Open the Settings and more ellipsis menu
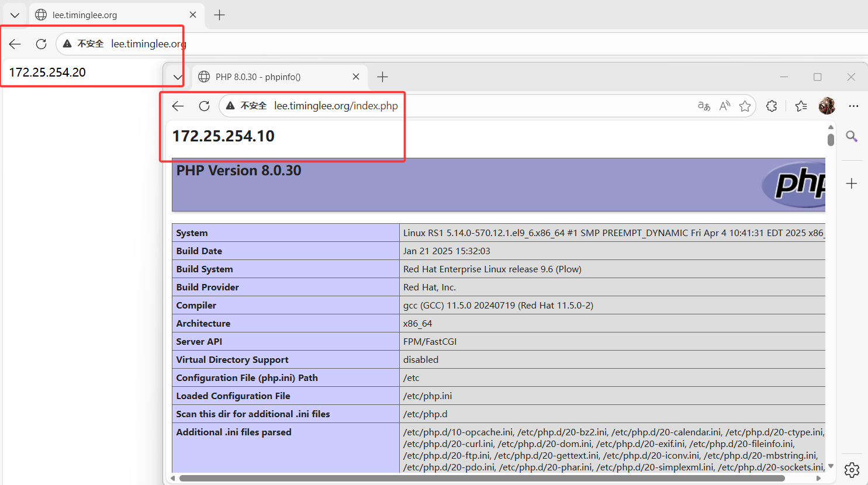 (x=853, y=106)
